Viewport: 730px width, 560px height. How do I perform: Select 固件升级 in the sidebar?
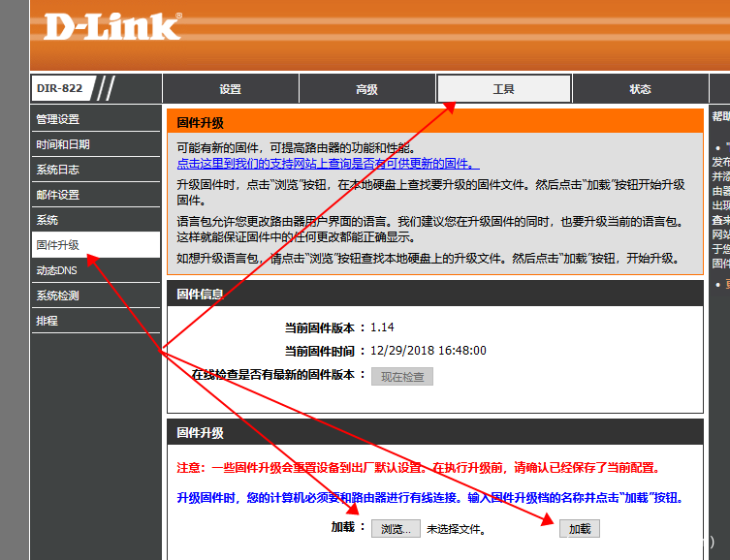pos(95,245)
